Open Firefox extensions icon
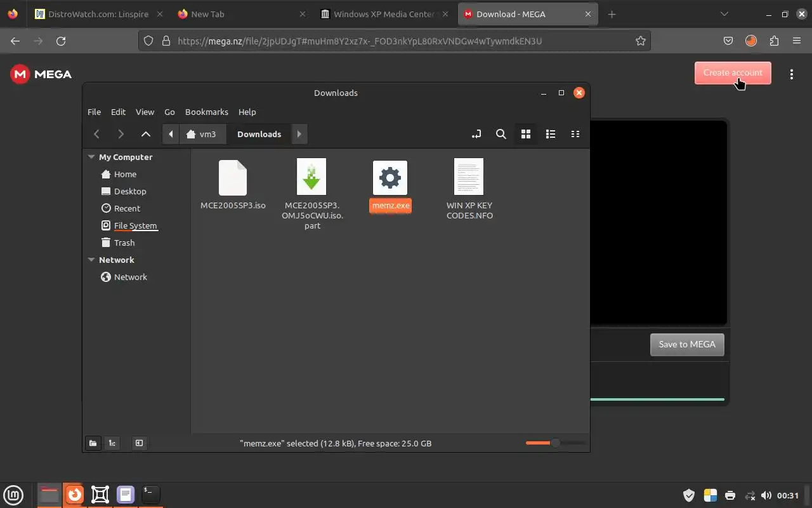The image size is (812, 508). point(774,41)
